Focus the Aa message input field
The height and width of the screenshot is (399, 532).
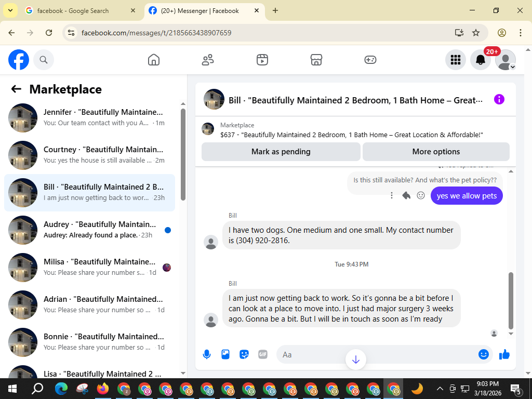tap(377, 354)
